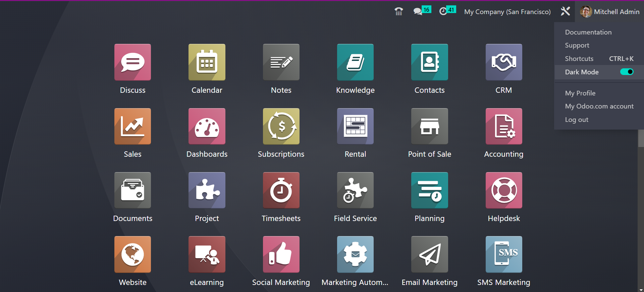Click the scrollbar down arrow
Viewport: 644px width, 292px height.
point(641,290)
